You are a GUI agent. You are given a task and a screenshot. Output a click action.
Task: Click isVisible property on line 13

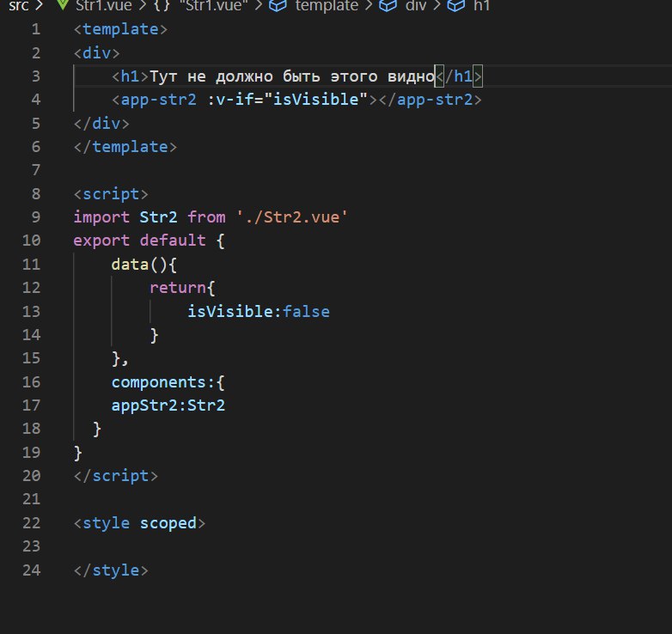coord(229,312)
